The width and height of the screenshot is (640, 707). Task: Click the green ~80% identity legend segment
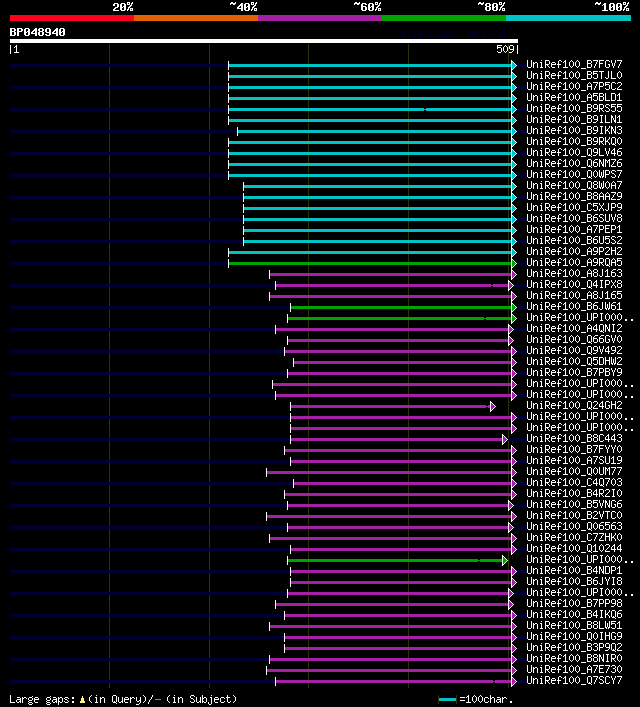444,18
